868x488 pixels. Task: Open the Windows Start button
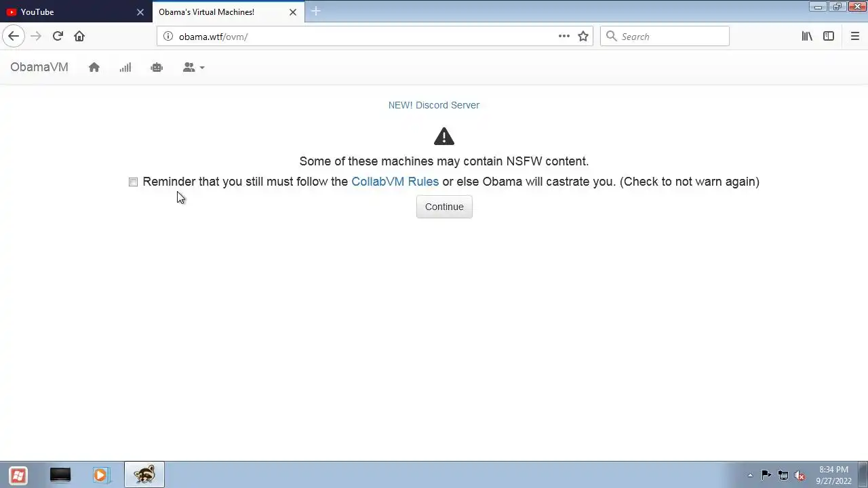pyautogui.click(x=18, y=475)
